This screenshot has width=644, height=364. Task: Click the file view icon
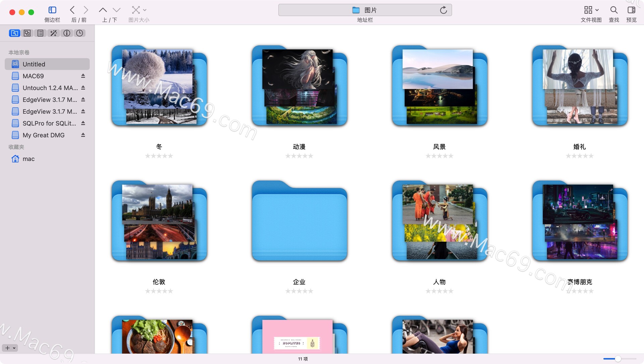(x=591, y=10)
